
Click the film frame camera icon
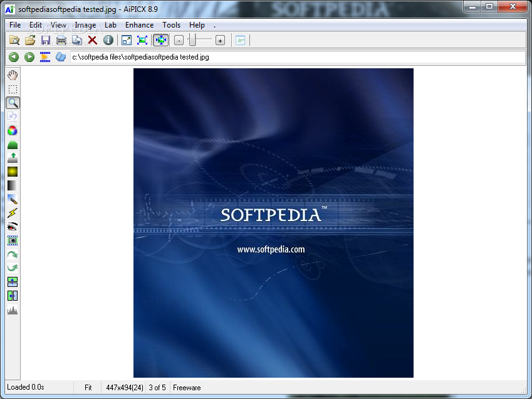tap(13, 241)
